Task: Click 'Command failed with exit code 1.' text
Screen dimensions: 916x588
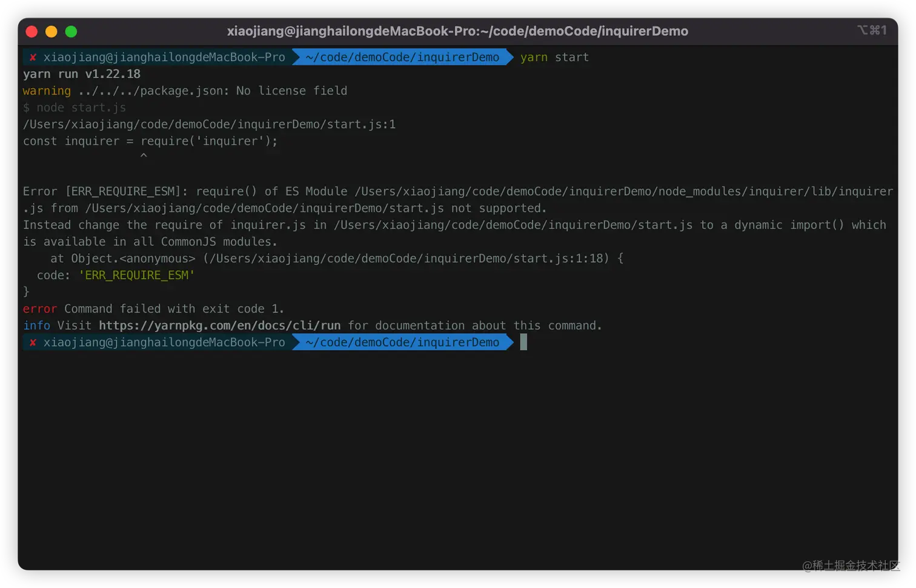Action: tap(174, 309)
